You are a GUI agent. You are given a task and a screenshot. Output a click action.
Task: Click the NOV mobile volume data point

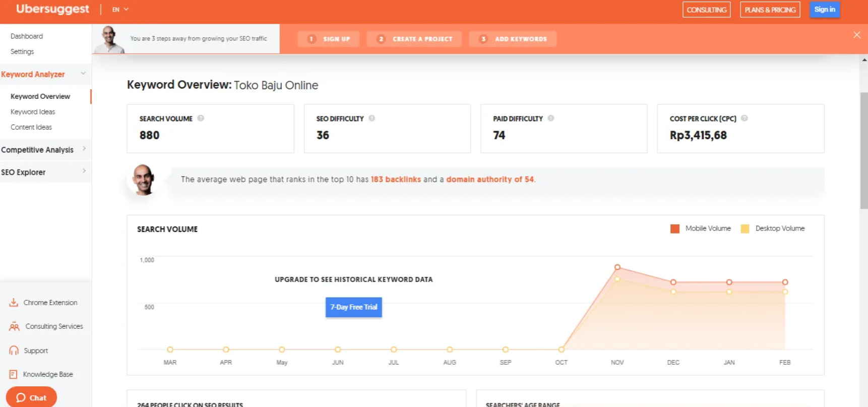tap(617, 267)
